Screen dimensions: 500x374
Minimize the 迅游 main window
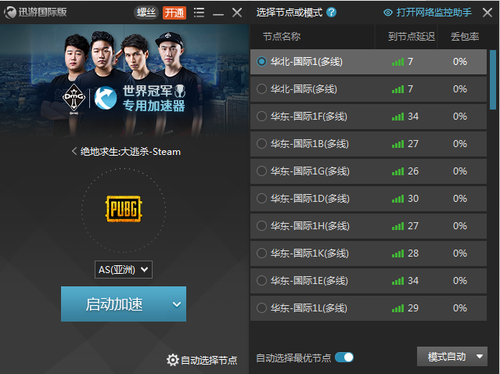tap(218, 14)
